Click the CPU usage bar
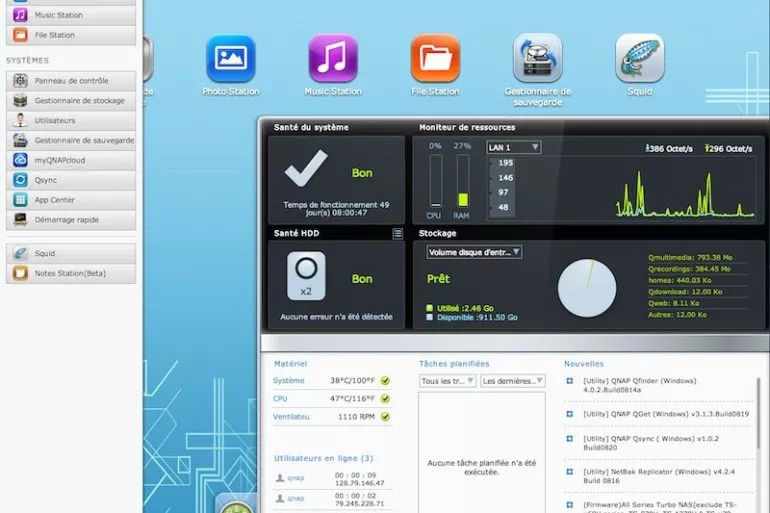 [436, 181]
